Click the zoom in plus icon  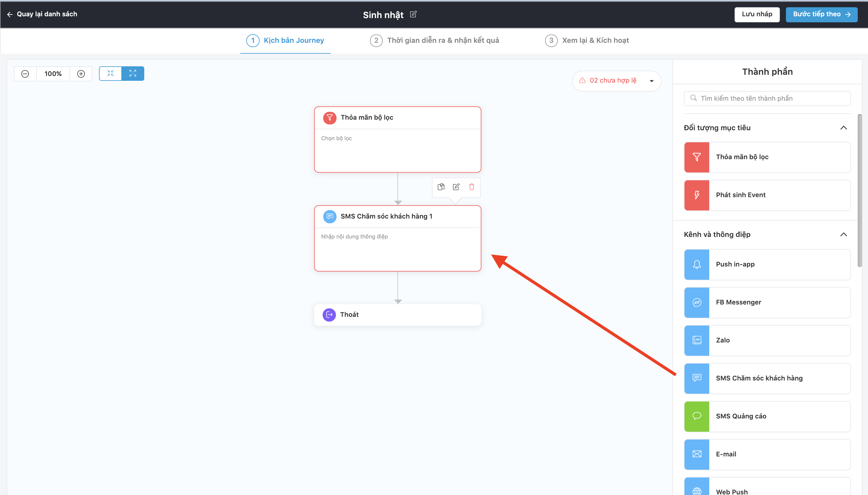81,74
